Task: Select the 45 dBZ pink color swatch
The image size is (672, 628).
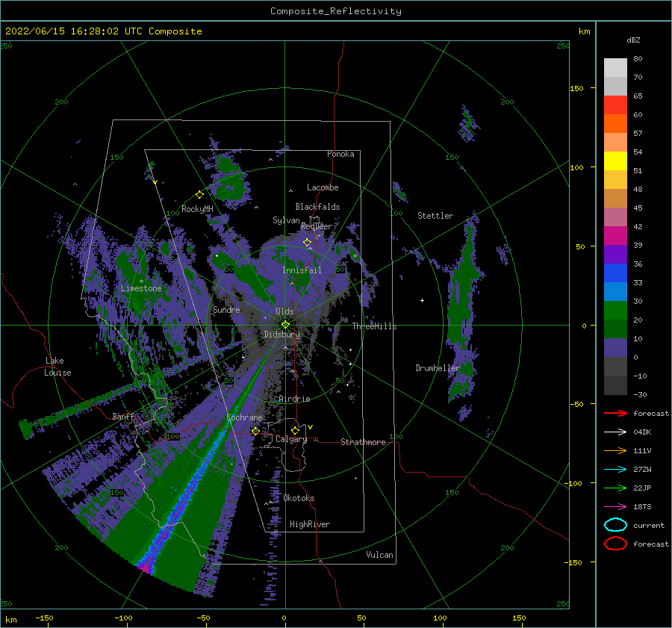Action: 615,217
